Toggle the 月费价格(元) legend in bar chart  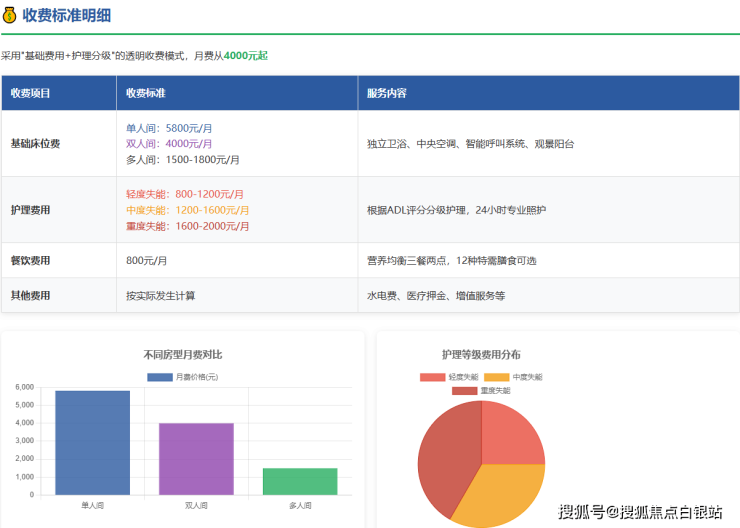182,377
